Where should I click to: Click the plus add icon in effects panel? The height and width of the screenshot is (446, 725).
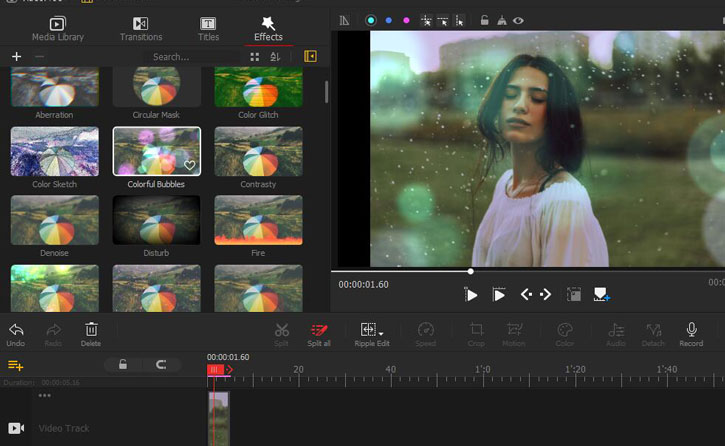17,56
